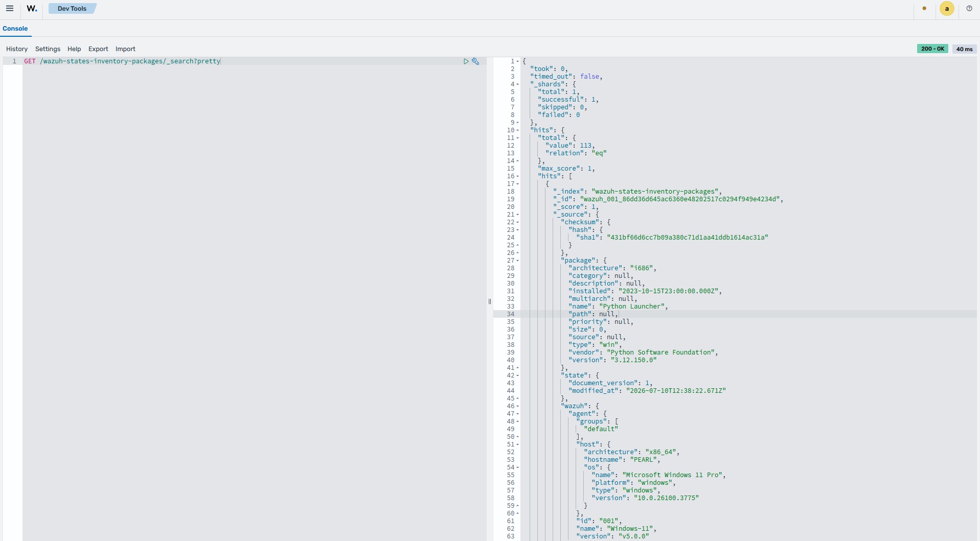Image resolution: width=980 pixels, height=541 pixels.
Task: Fold the "os" object on line 54
Action: point(518,467)
